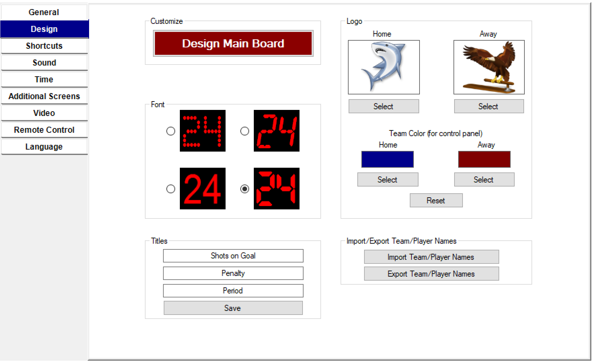This screenshot has height=364, width=594.
Task: Click the Home team blue color swatch
Action: [387, 159]
